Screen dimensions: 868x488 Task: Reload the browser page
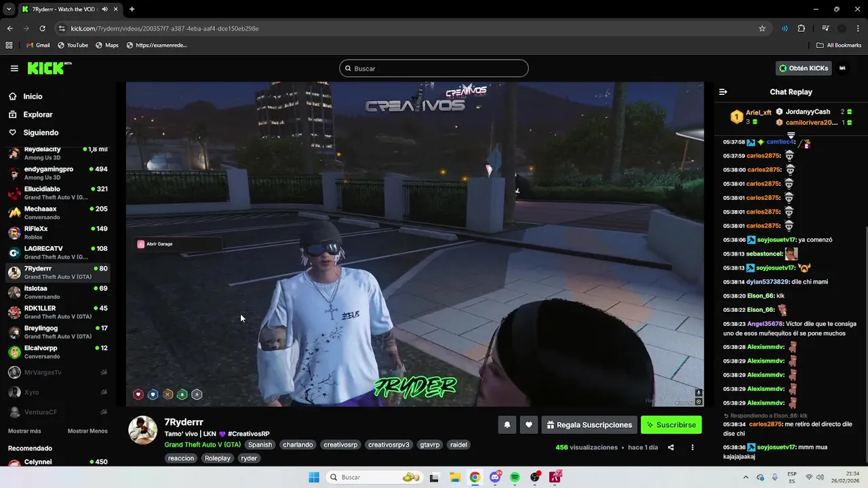42,28
